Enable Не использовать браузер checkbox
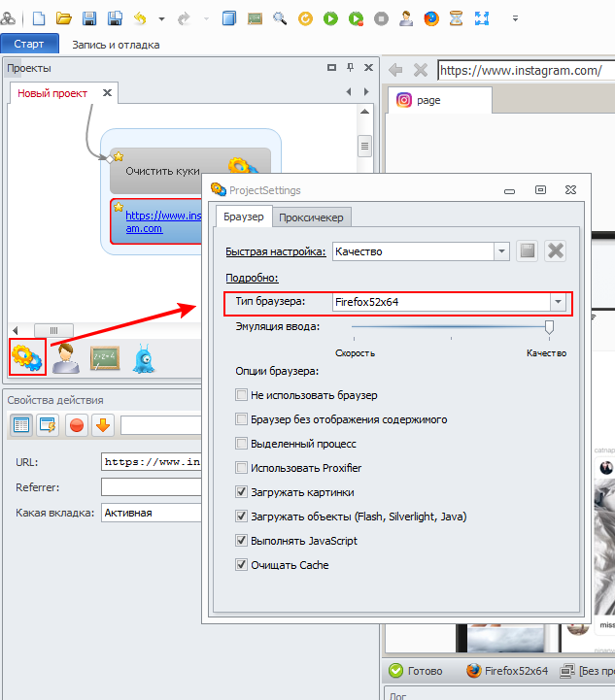 [241, 395]
